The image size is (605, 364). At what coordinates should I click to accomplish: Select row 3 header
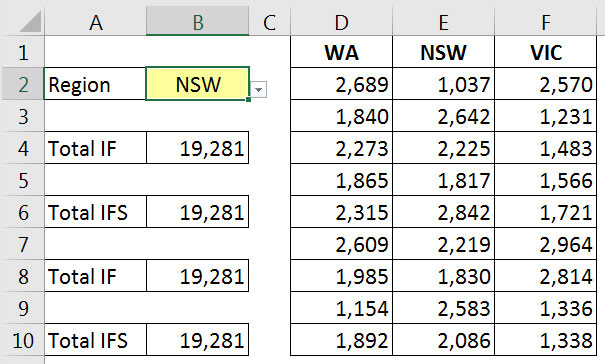[x=22, y=116]
